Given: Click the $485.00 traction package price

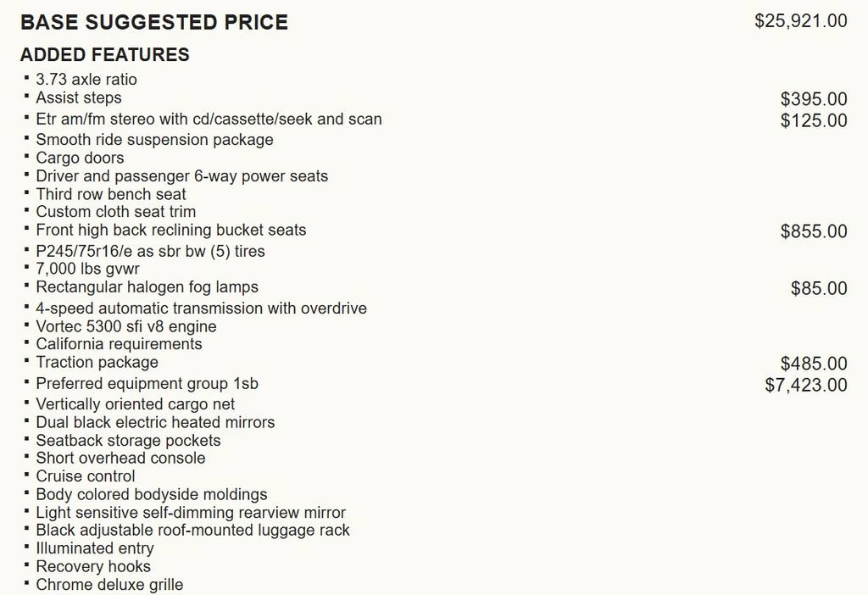Looking at the screenshot, I should [x=814, y=364].
